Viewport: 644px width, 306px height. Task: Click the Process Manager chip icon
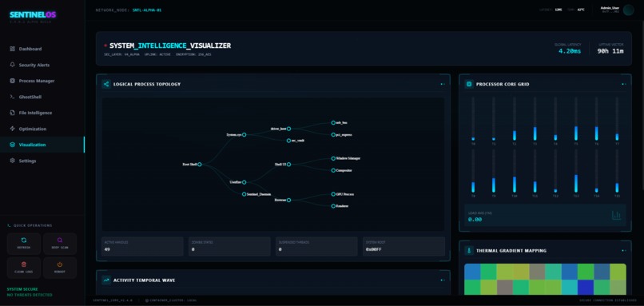point(12,81)
